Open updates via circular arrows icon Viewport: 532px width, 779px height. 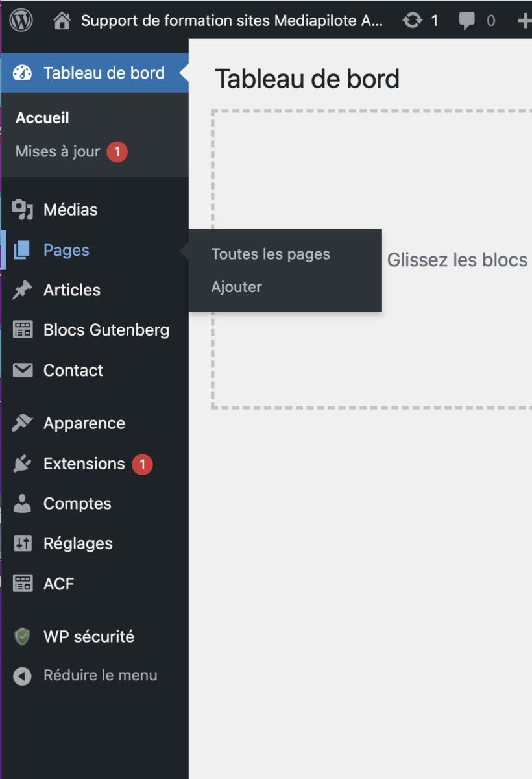point(412,21)
